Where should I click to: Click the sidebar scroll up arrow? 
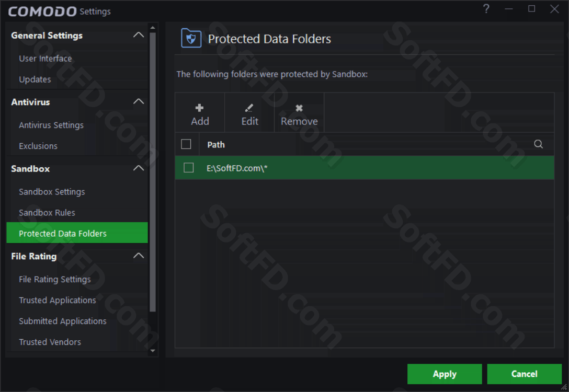coord(153,28)
